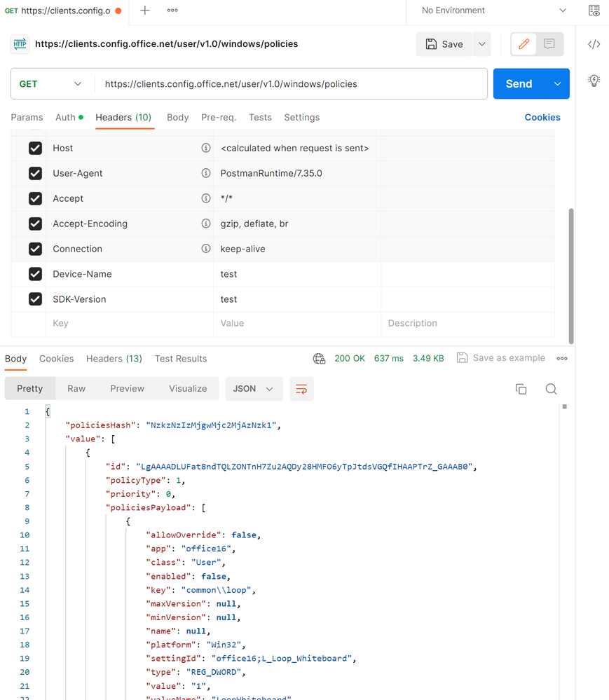Click the code snippet icon in right sidebar
Screen dimensions: 609x700
594,44
